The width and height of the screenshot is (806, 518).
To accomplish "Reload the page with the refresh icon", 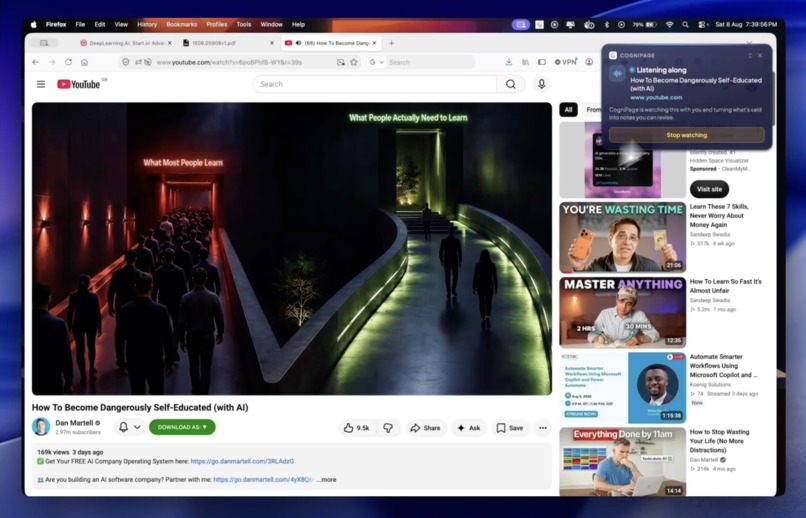I will tap(68, 62).
